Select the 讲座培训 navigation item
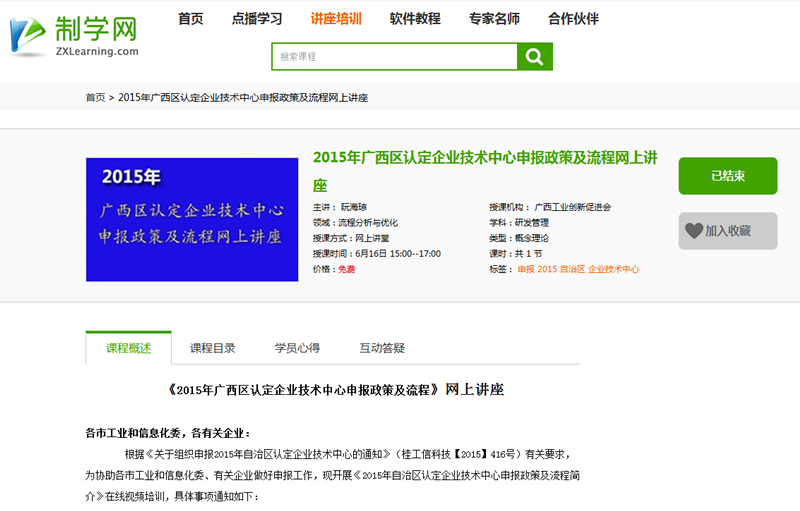This screenshot has width=800, height=511. point(336,19)
